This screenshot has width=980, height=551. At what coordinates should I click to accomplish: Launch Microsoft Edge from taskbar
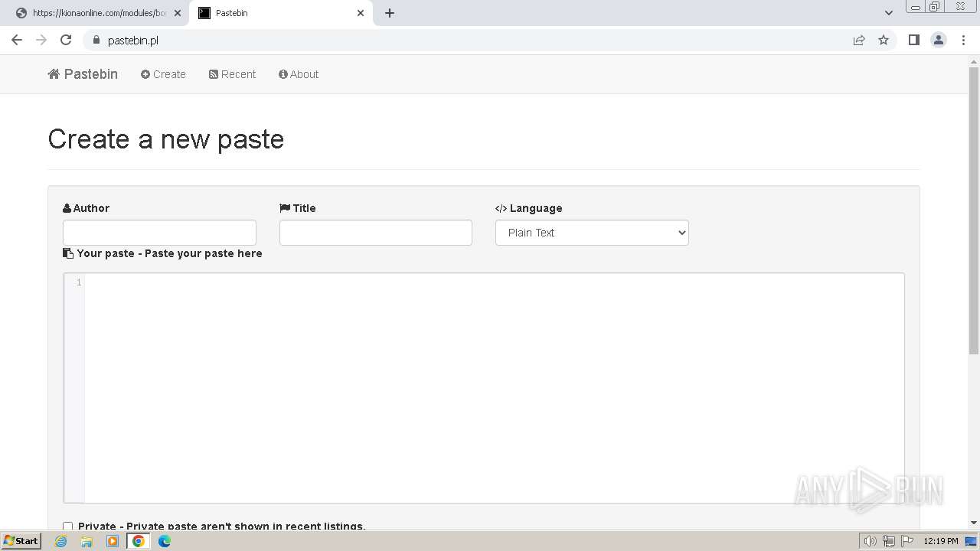[x=165, y=541]
